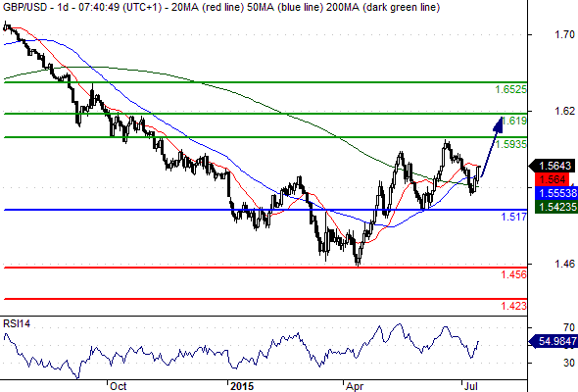Select the 1.619 resistance level label
The image size is (578, 392).
[514, 121]
